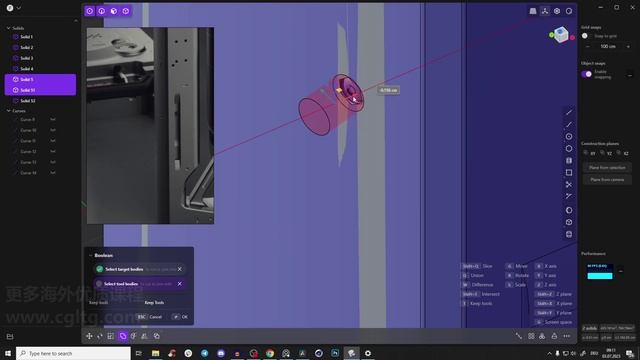Select the Polygon tool in right toolbar

coord(569,149)
